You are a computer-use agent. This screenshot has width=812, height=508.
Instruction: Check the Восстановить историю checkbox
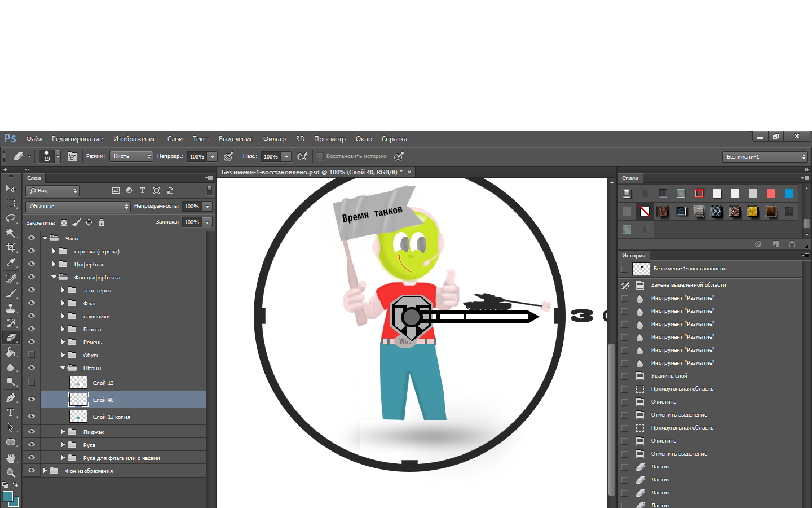(x=320, y=156)
